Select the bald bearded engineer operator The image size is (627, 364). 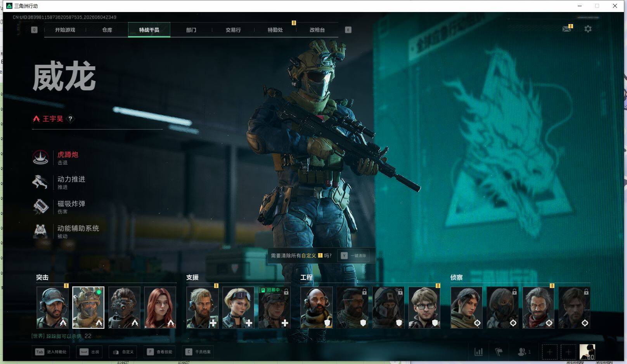click(316, 307)
